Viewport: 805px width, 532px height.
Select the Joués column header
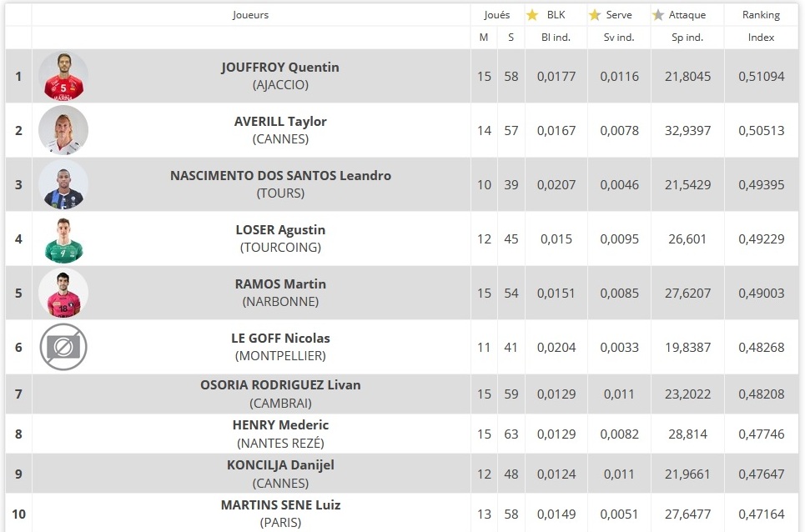click(497, 15)
